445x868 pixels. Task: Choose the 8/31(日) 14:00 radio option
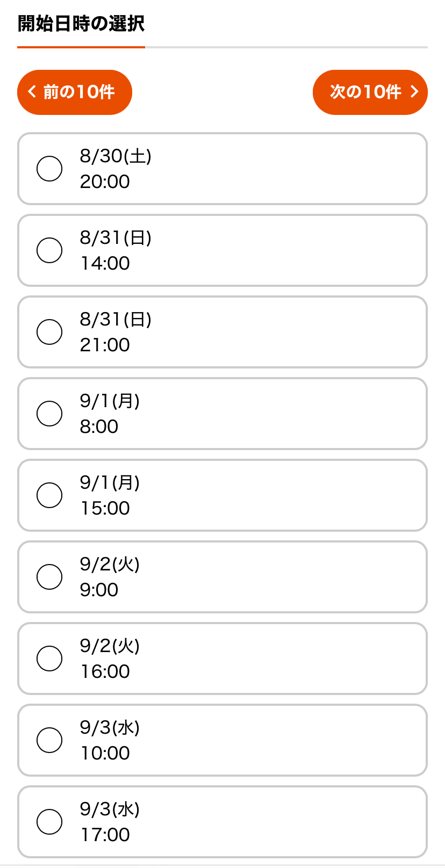(49, 250)
